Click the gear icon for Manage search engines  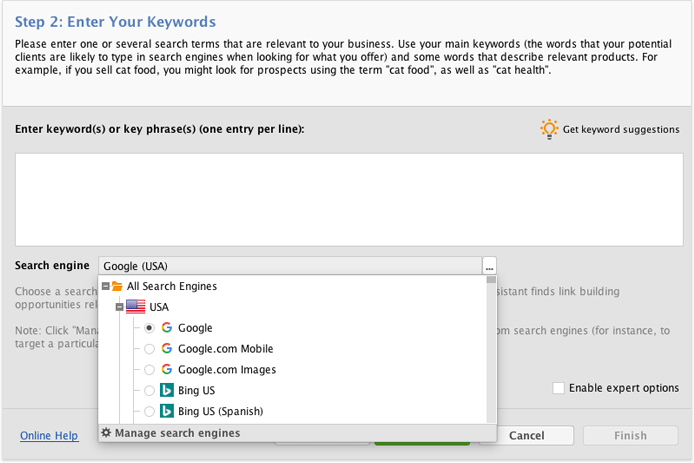tap(106, 432)
